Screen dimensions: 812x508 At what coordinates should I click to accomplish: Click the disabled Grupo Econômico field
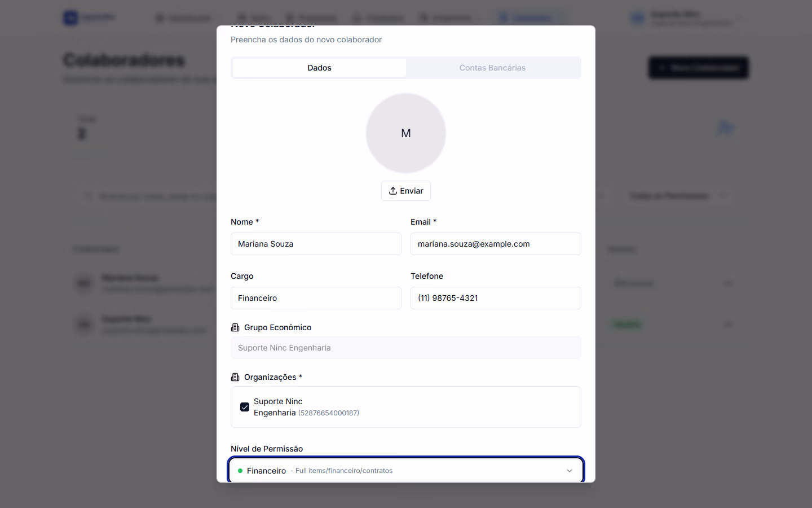[x=406, y=348]
